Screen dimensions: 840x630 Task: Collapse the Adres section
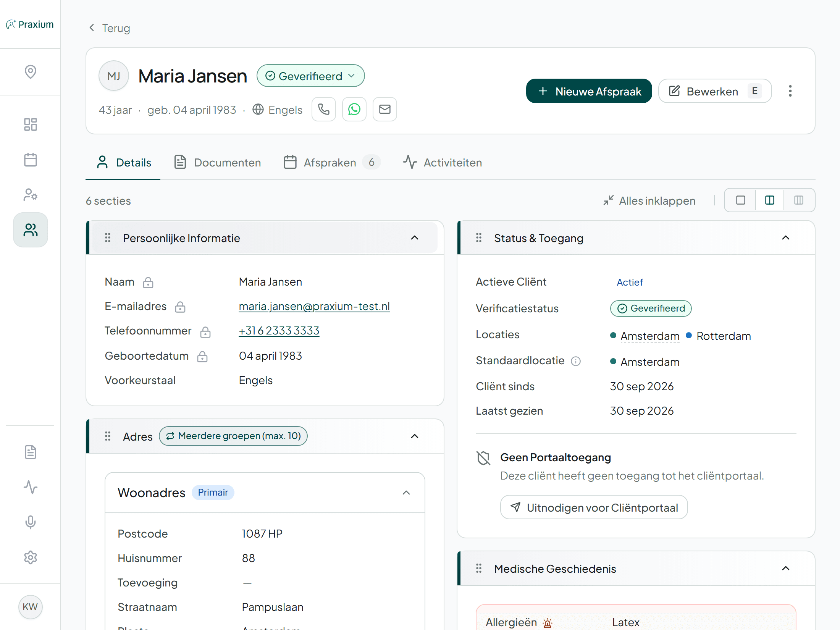pyautogui.click(x=415, y=436)
